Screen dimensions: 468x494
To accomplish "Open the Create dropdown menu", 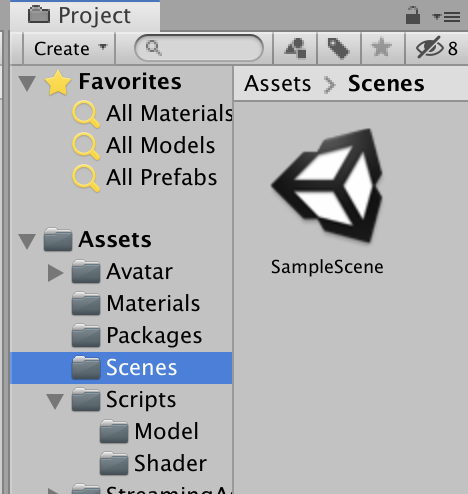I will coord(70,49).
